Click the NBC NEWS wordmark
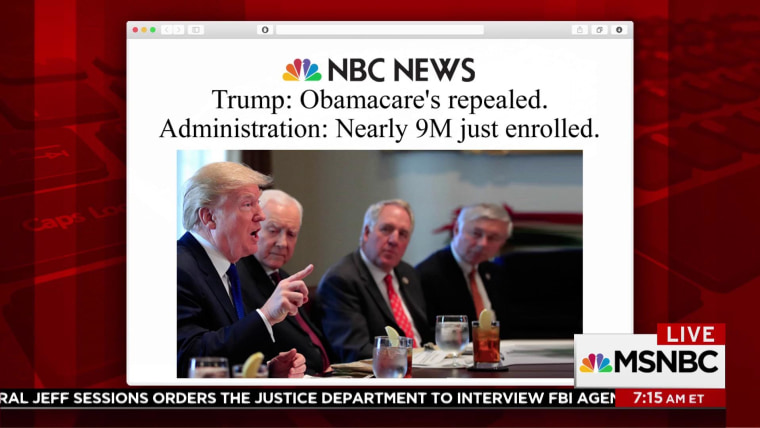 coord(401,70)
